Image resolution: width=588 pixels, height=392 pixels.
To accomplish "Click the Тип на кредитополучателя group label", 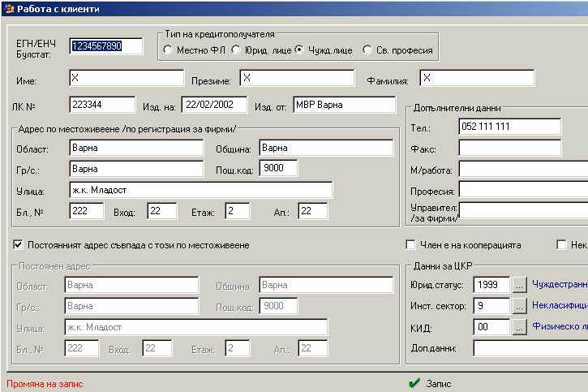I will pos(220,34).
